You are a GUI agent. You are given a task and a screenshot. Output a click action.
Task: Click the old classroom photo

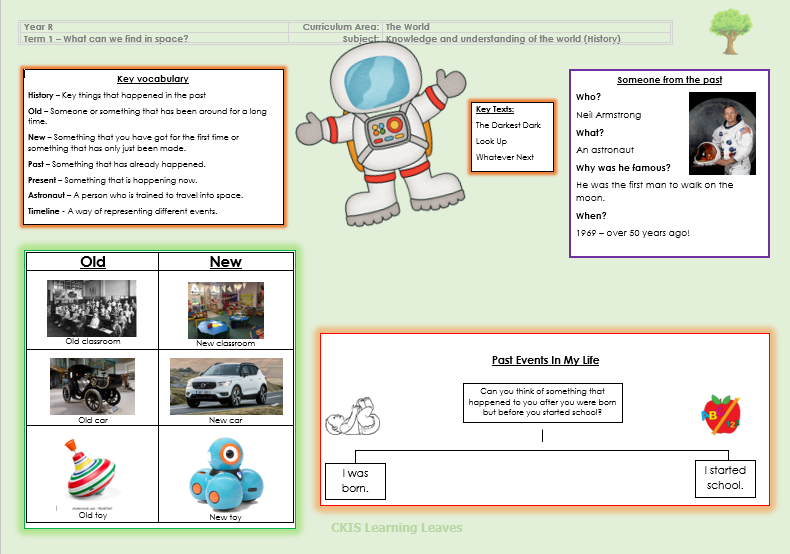point(92,308)
